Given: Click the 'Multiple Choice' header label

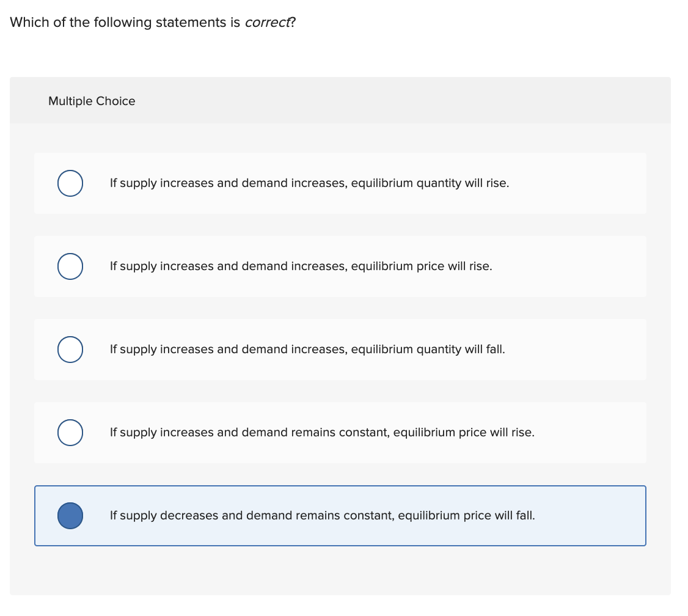Looking at the screenshot, I should click(92, 101).
